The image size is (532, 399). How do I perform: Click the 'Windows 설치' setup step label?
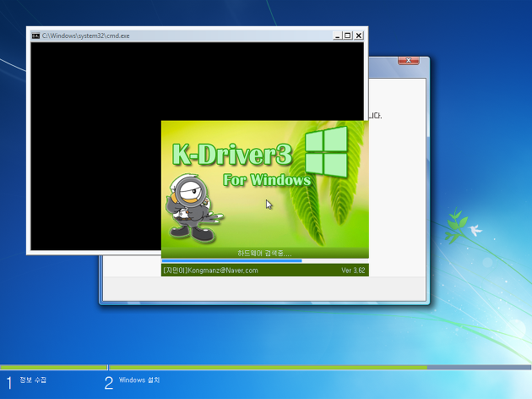pyautogui.click(x=139, y=380)
